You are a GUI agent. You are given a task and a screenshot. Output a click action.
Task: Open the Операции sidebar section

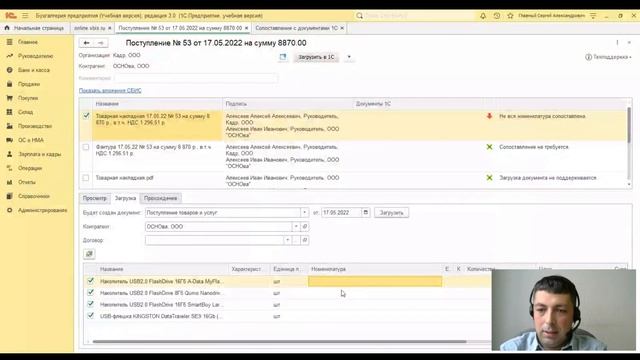pyautogui.click(x=30, y=168)
